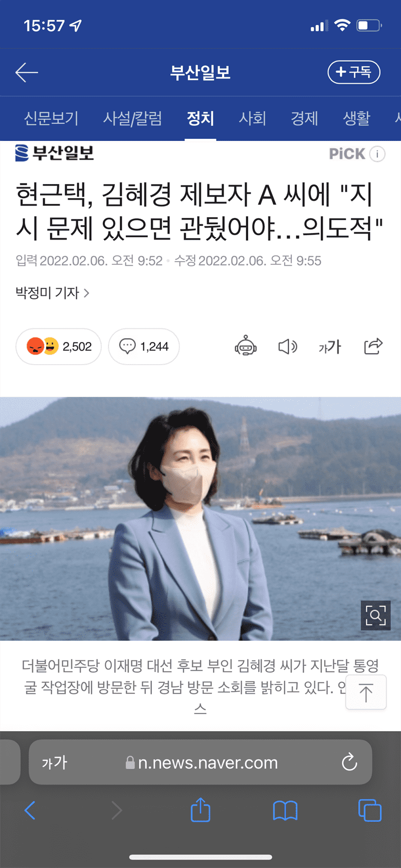401x868 pixels.
Task: Open the 1,244 comments button
Action: click(144, 346)
